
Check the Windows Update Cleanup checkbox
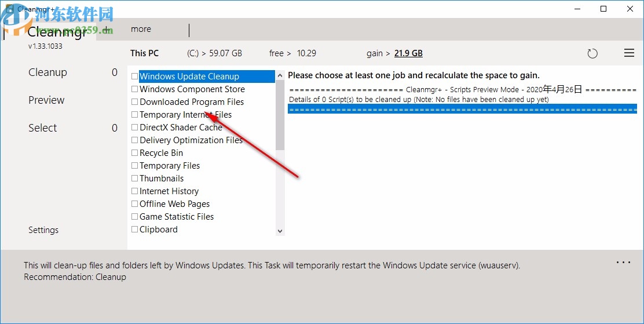pos(135,77)
